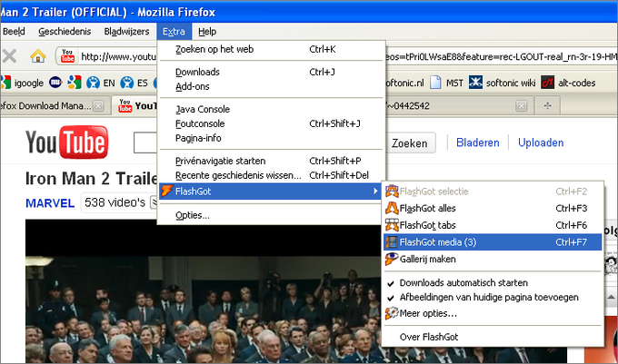This screenshot has height=364, width=618.
Task: Click the YouTube search input box
Action: pyautogui.click(x=145, y=143)
